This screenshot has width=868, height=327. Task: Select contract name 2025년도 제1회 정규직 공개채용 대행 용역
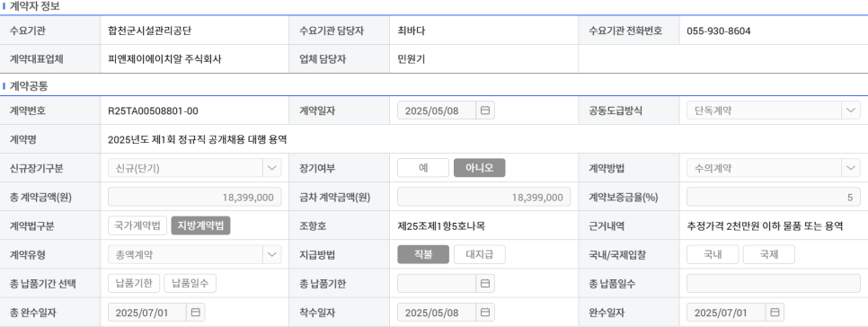pos(197,139)
